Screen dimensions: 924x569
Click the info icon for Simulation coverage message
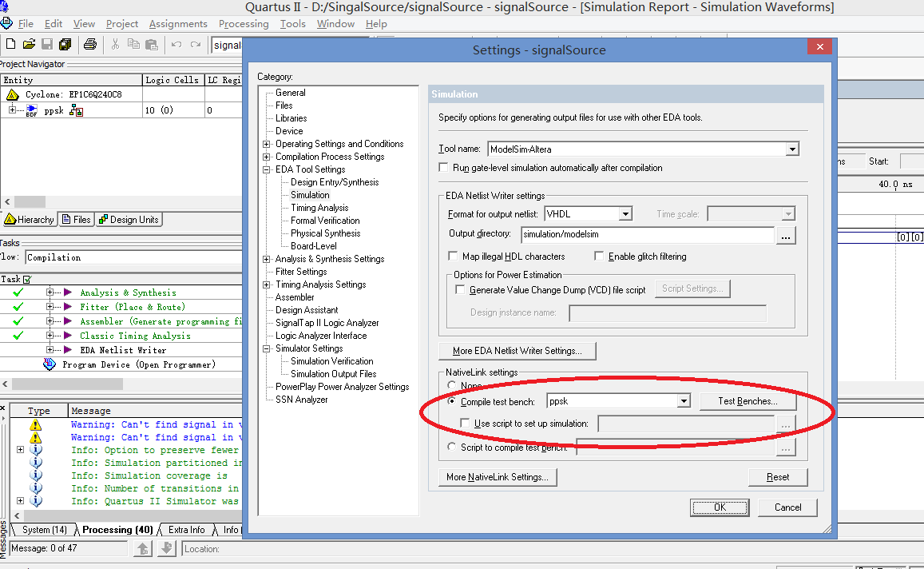pyautogui.click(x=36, y=475)
